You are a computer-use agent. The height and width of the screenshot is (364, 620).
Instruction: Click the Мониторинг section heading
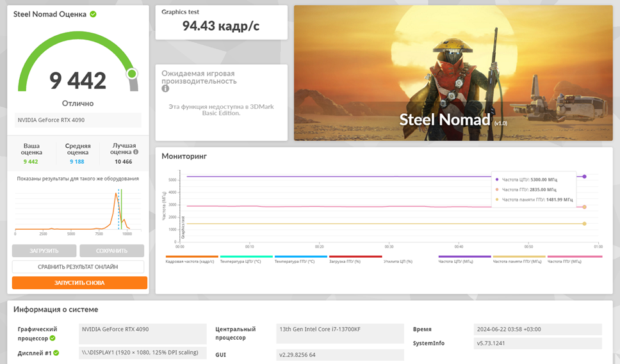pyautogui.click(x=184, y=156)
